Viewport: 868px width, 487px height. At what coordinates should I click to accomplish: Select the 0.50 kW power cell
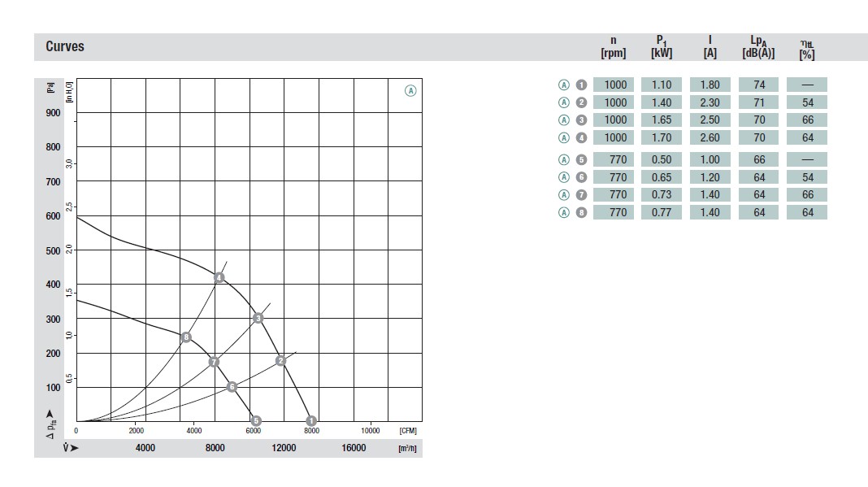pos(662,159)
